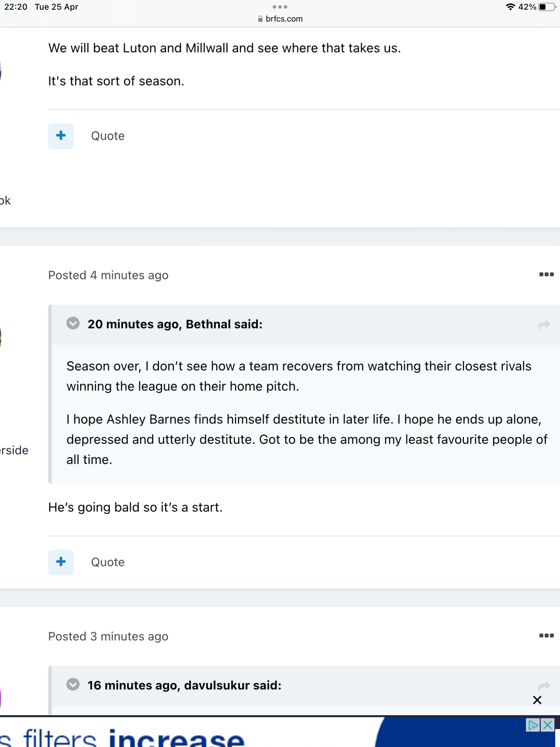This screenshot has height=747, width=560.
Task: Go to Bethnal's original quoted post arrow
Action: pyautogui.click(x=544, y=325)
